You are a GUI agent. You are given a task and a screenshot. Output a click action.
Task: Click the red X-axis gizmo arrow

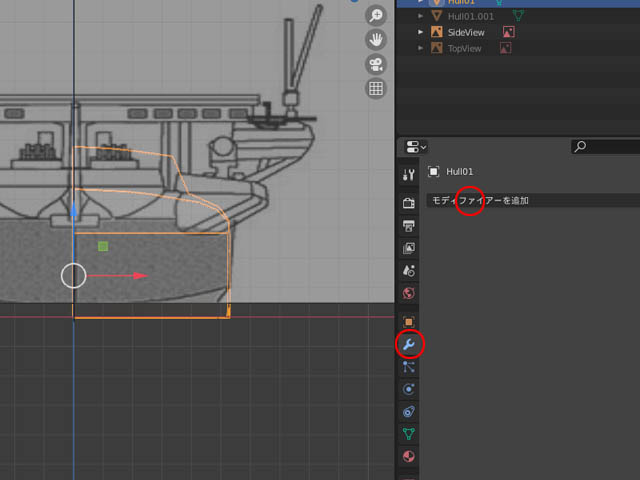click(140, 276)
